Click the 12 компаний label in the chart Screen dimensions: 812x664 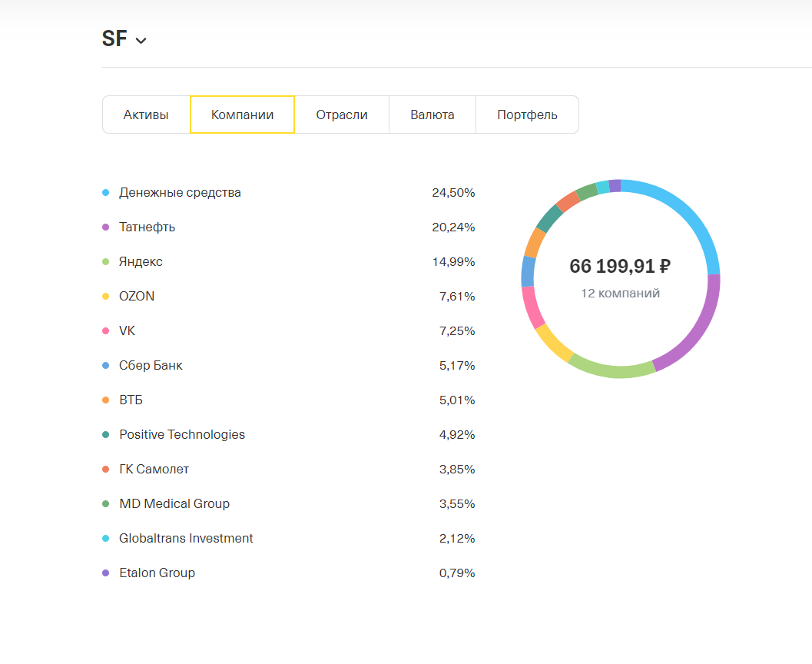(620, 293)
